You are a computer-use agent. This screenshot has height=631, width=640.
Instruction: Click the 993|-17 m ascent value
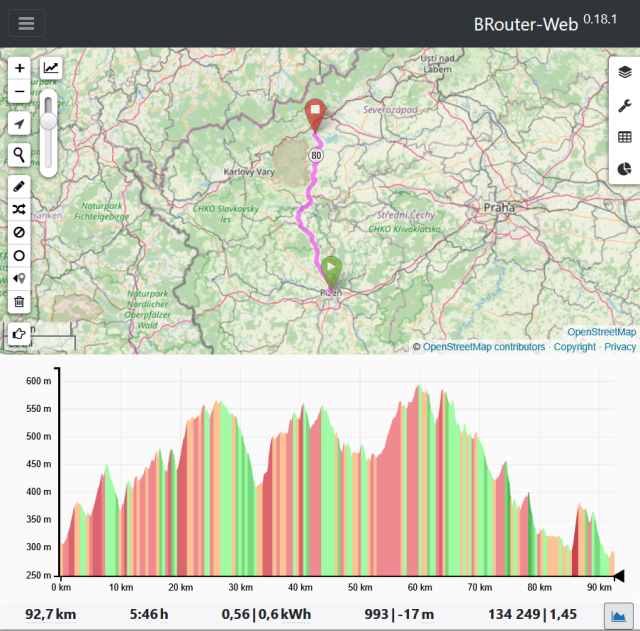(x=399, y=614)
